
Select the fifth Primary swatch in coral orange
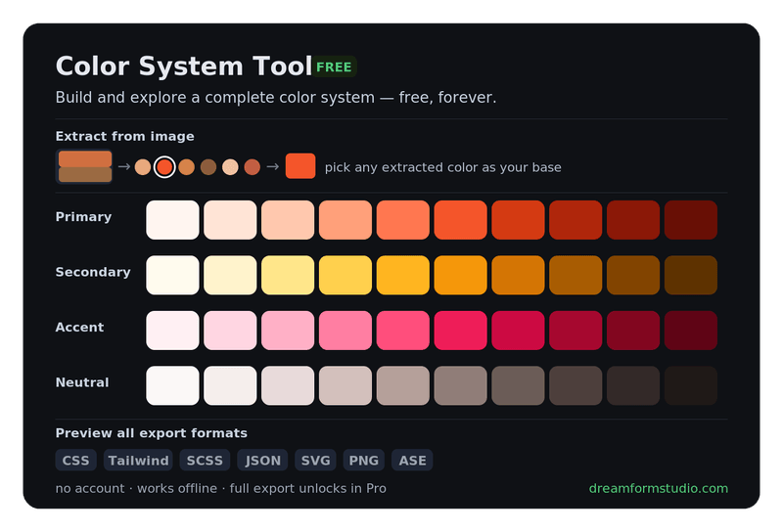click(403, 220)
